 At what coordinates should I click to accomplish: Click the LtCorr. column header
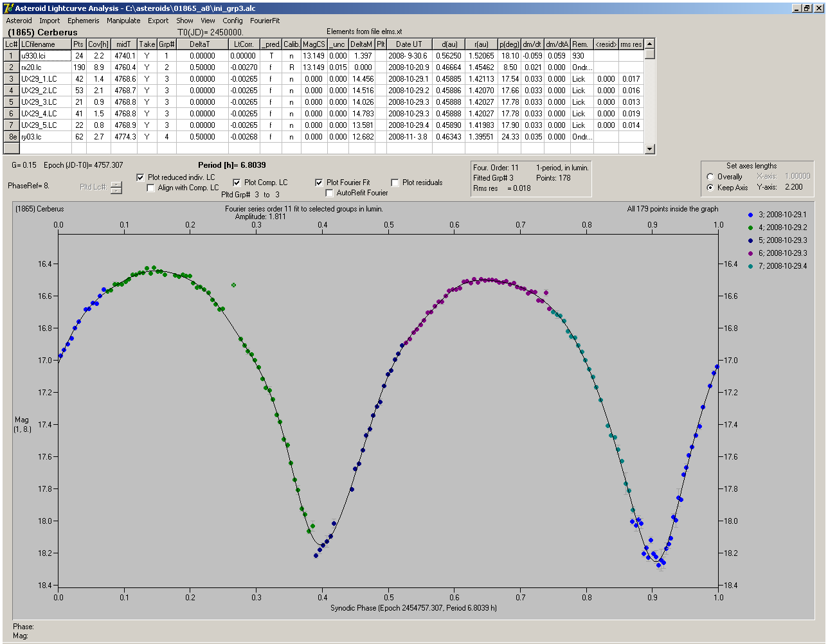(244, 44)
